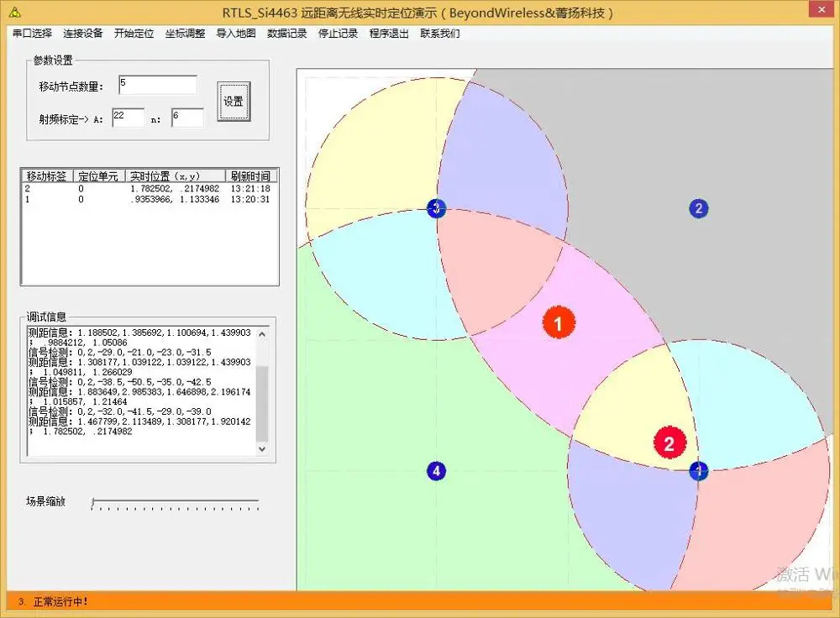The image size is (840, 618).
Task: Click the 移动标签 column header
Action: pyautogui.click(x=46, y=175)
